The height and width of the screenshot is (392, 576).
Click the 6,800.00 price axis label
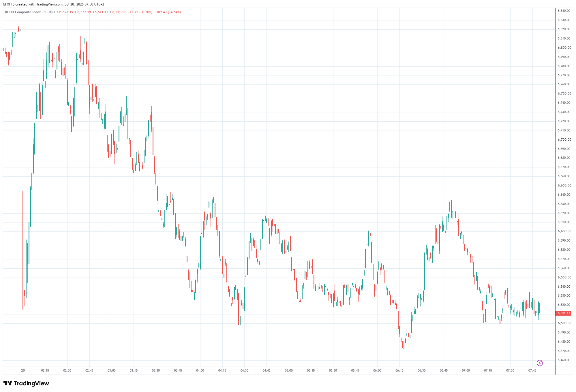[564, 48]
